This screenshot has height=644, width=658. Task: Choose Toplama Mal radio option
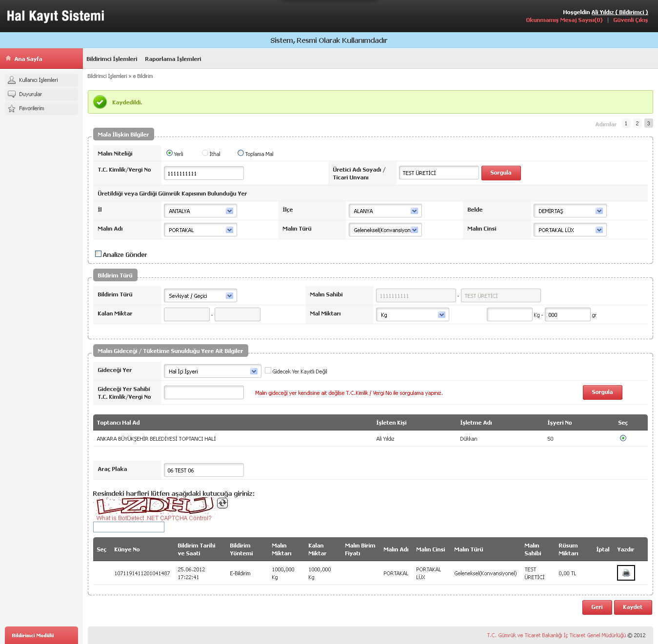240,153
